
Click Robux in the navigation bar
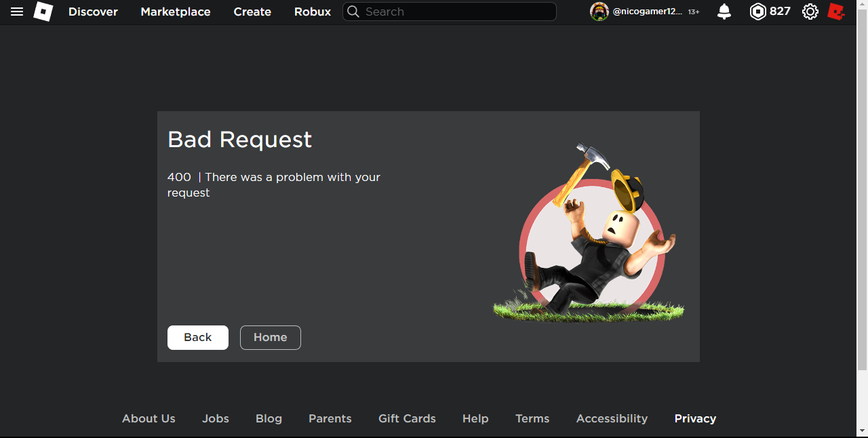[x=312, y=12]
